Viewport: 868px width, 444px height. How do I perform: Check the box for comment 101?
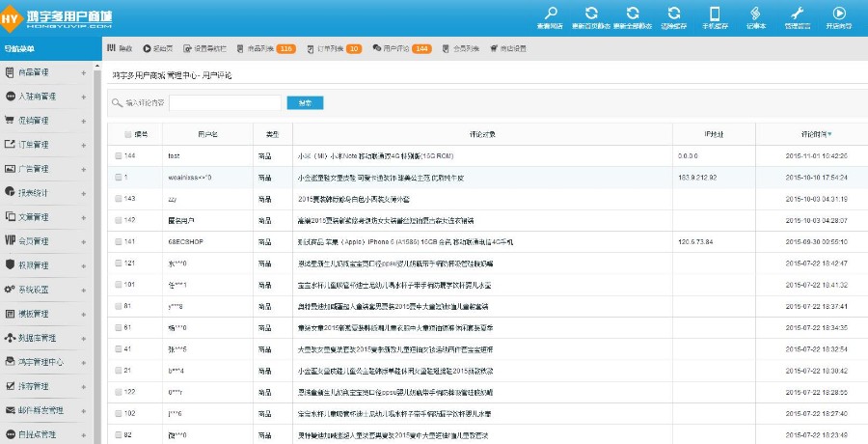[x=118, y=285]
